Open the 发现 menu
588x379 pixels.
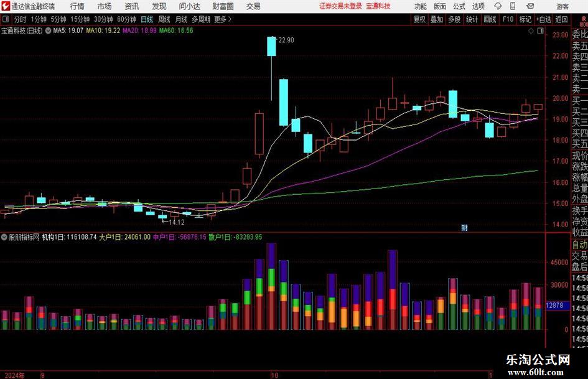[159, 6]
